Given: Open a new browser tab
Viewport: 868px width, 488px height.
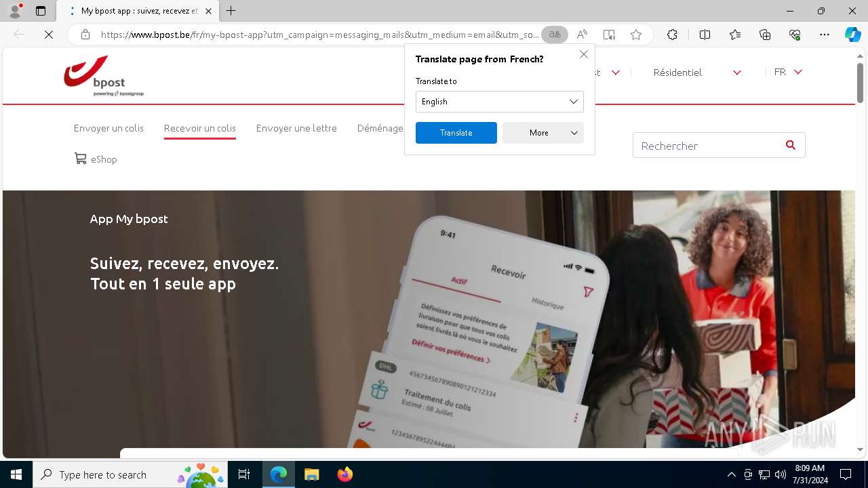Looking at the screenshot, I should pos(231,11).
